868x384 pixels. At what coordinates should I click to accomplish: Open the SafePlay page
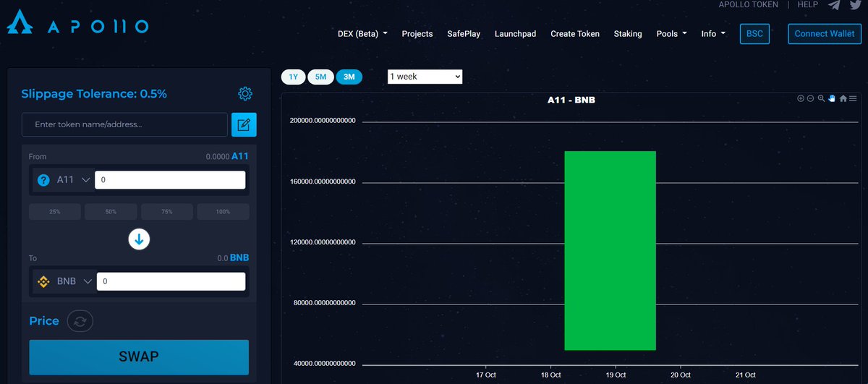(464, 34)
